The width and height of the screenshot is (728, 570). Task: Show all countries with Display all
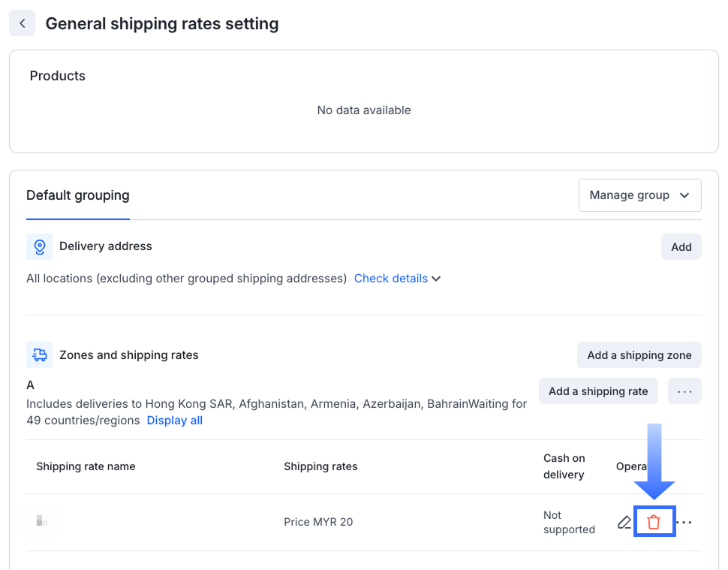[x=174, y=421]
